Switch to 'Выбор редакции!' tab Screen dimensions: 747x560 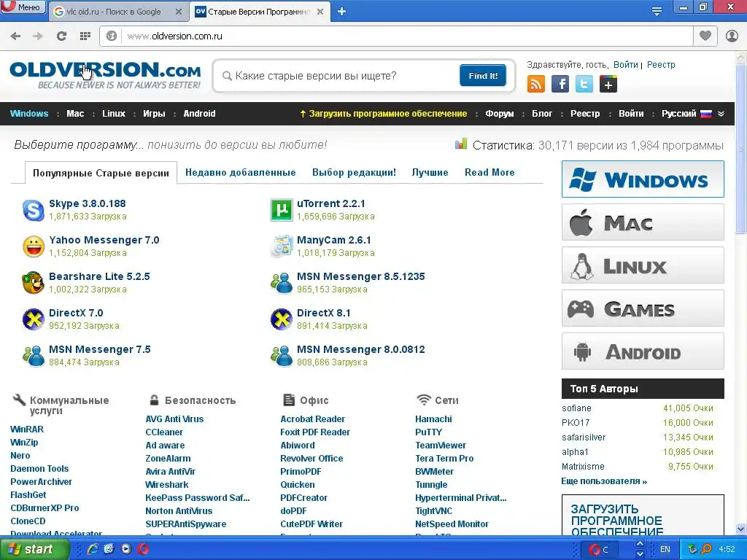point(354,172)
